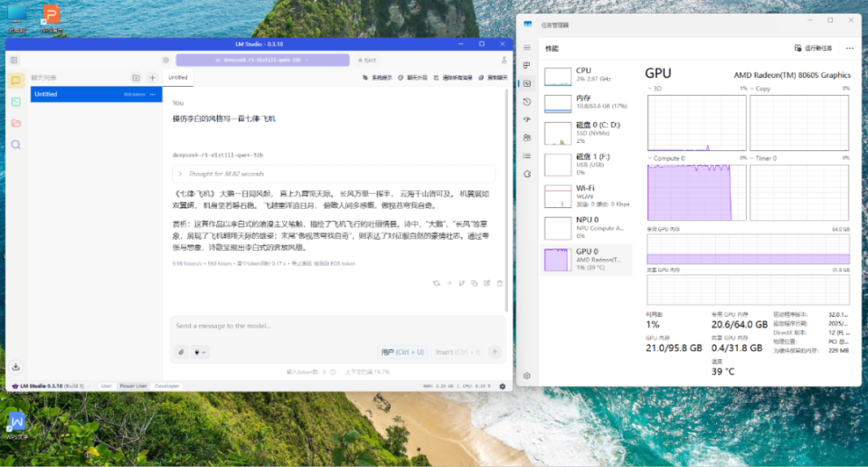Delete the assistant message trash icon
This screenshot has width=868, height=467.
(499, 283)
